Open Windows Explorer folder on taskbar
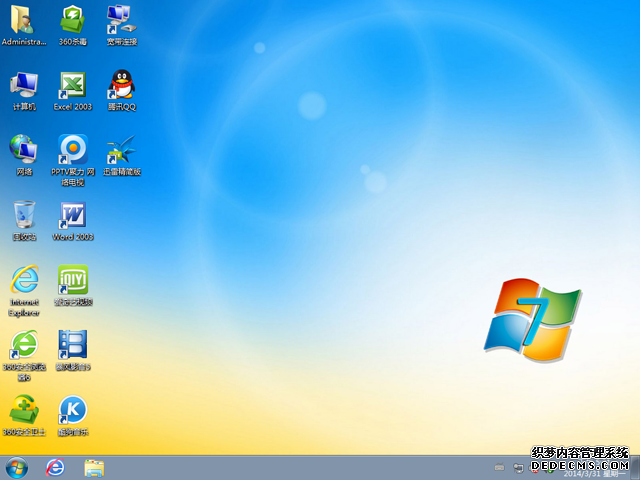 coord(94,468)
